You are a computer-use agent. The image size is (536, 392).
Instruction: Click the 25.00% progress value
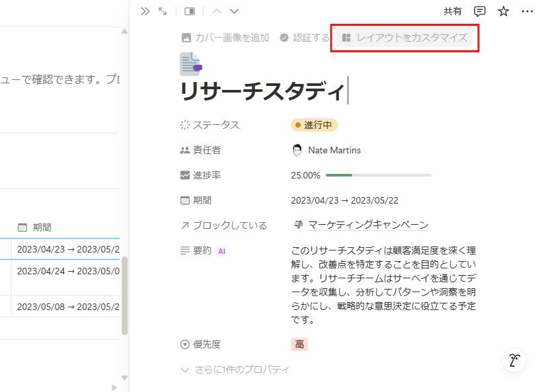pos(305,175)
